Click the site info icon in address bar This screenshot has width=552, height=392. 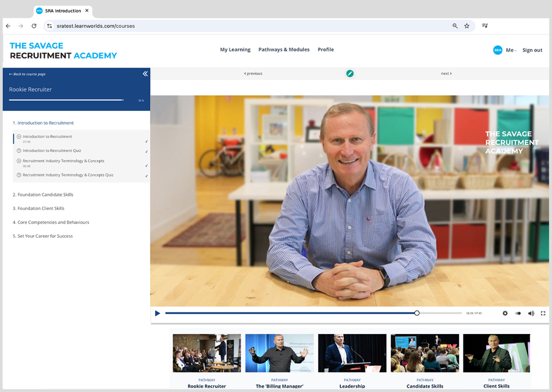click(50, 26)
